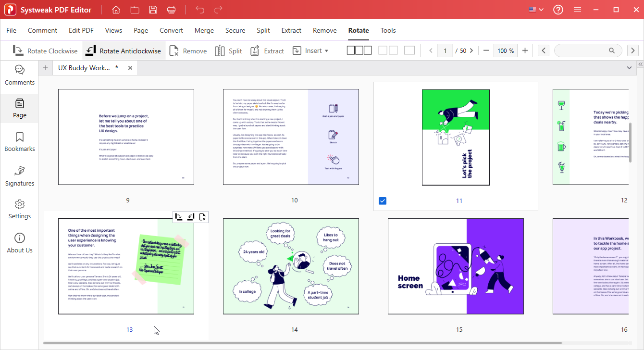The image size is (644, 350).
Task: Run search with the magnifier icon
Action: coord(612,50)
